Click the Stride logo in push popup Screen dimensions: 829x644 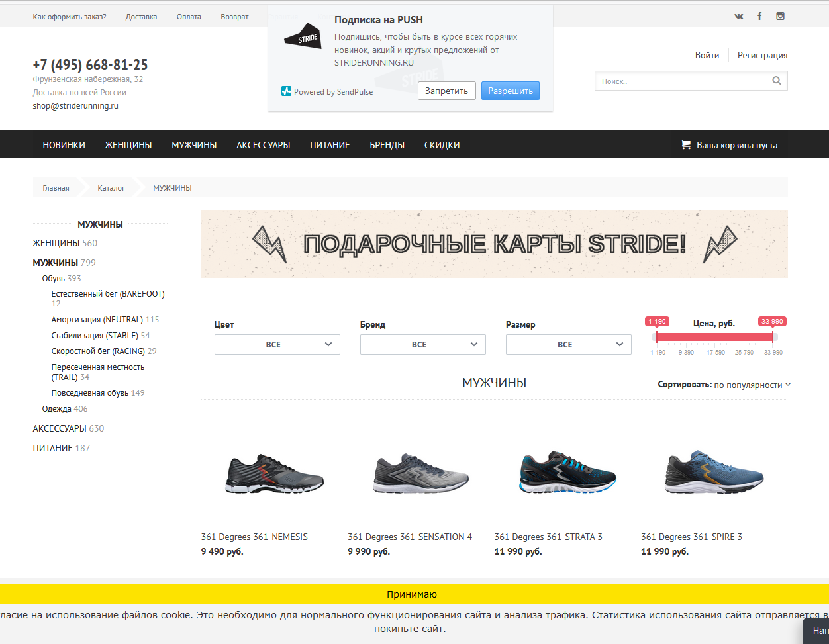pos(303,36)
